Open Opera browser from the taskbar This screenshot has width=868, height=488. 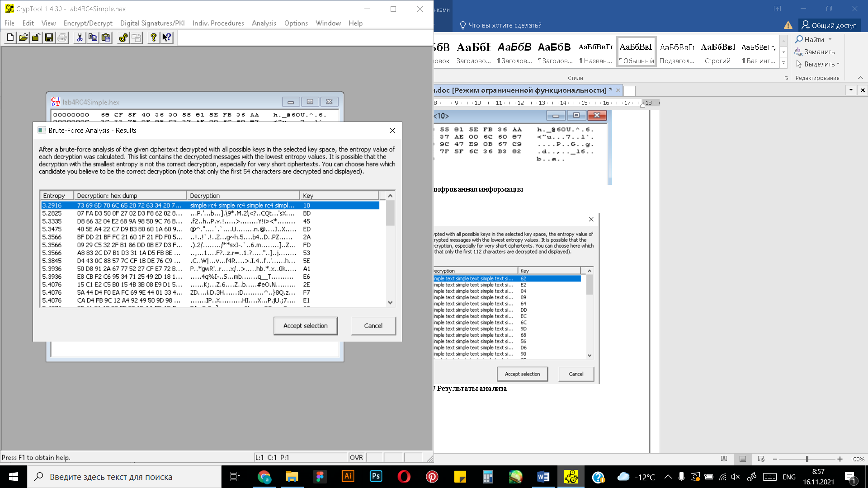(x=404, y=477)
